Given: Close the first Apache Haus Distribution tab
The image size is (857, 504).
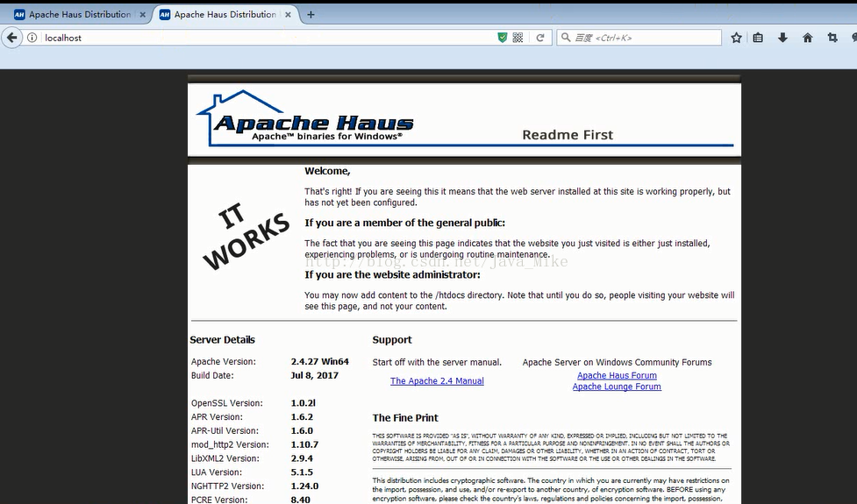Looking at the screenshot, I should coord(143,15).
